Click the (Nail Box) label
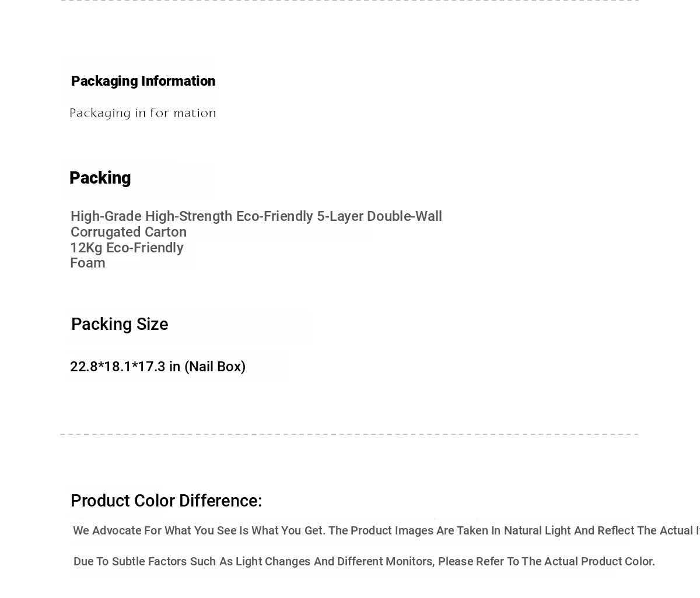 pyautogui.click(x=215, y=367)
